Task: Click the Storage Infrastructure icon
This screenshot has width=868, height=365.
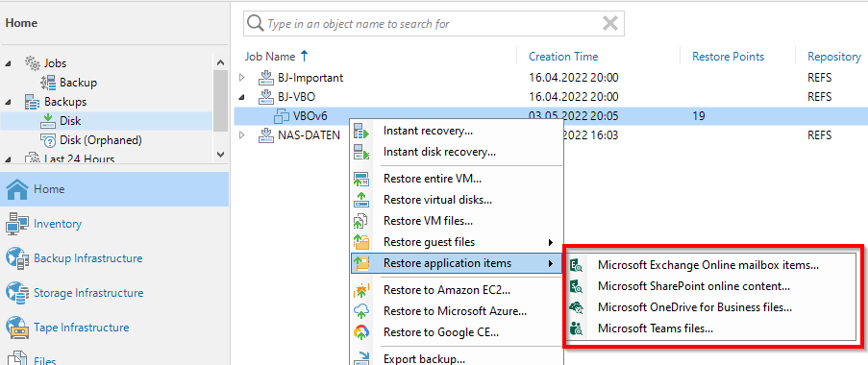Action: [x=16, y=293]
